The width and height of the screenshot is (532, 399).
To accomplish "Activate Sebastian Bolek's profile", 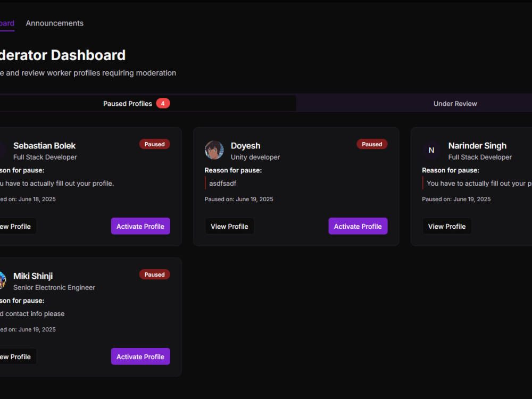I will pyautogui.click(x=140, y=226).
